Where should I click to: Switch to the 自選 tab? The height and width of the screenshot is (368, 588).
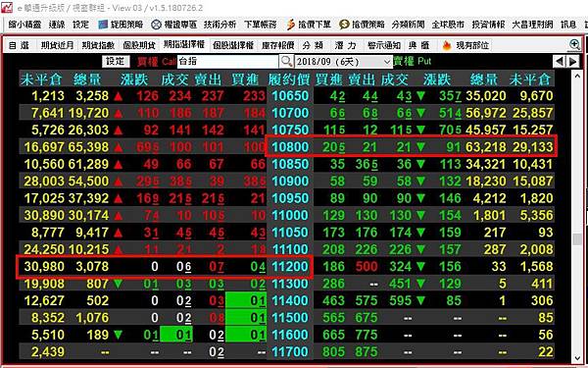[x=19, y=46]
